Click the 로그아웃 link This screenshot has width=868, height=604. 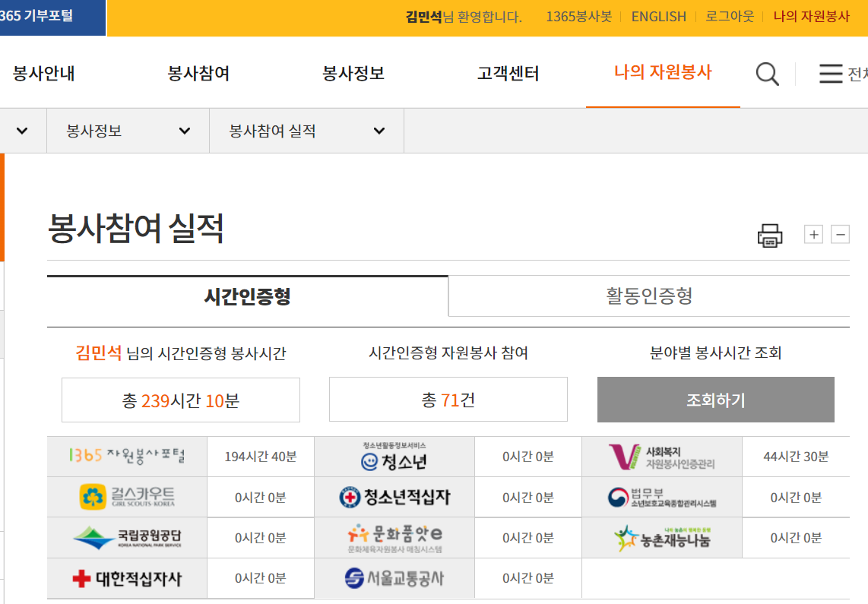pos(729,17)
